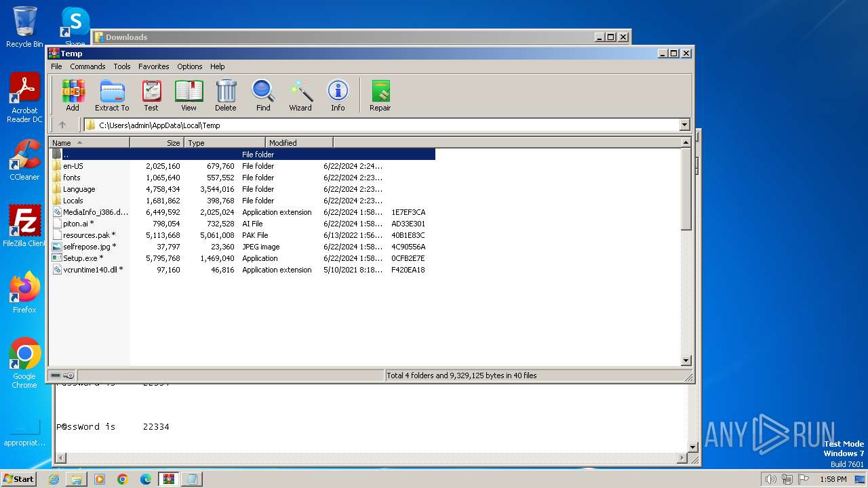Open the Commands menu

87,66
